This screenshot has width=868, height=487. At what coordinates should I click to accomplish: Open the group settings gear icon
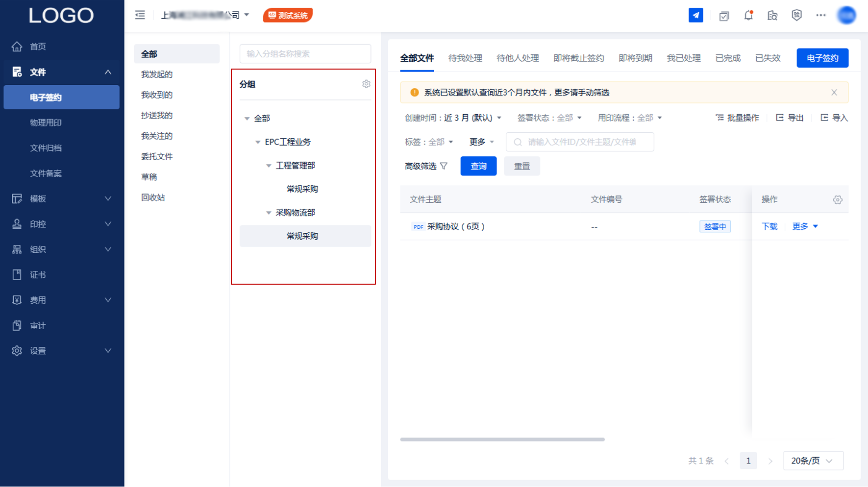pos(366,84)
